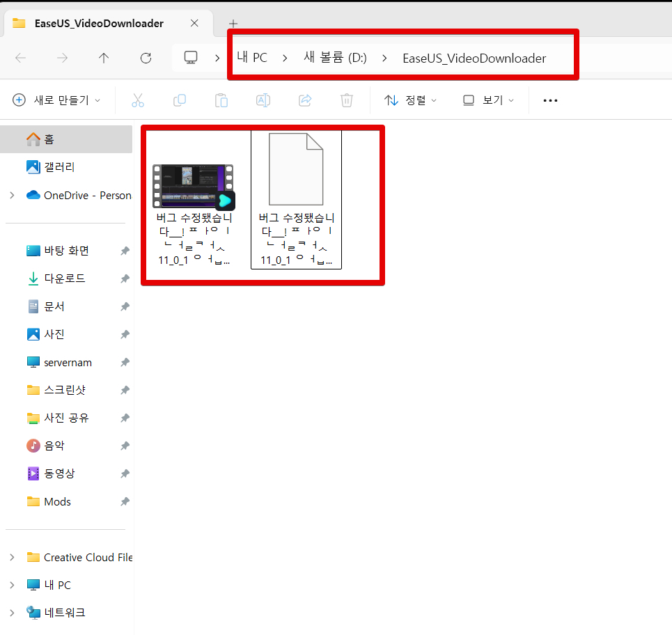
Task: Click the pin icon next to 사진 공유
Action: (x=125, y=418)
